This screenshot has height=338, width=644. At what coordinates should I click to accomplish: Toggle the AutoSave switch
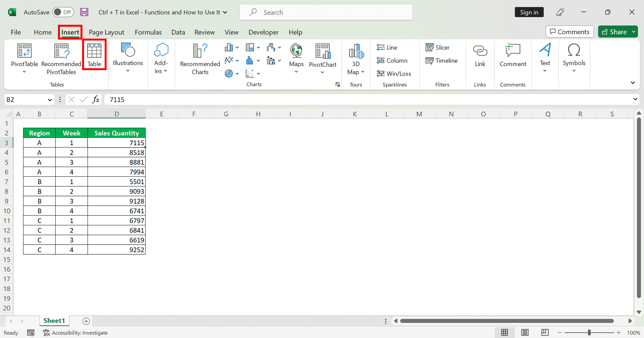pos(63,12)
